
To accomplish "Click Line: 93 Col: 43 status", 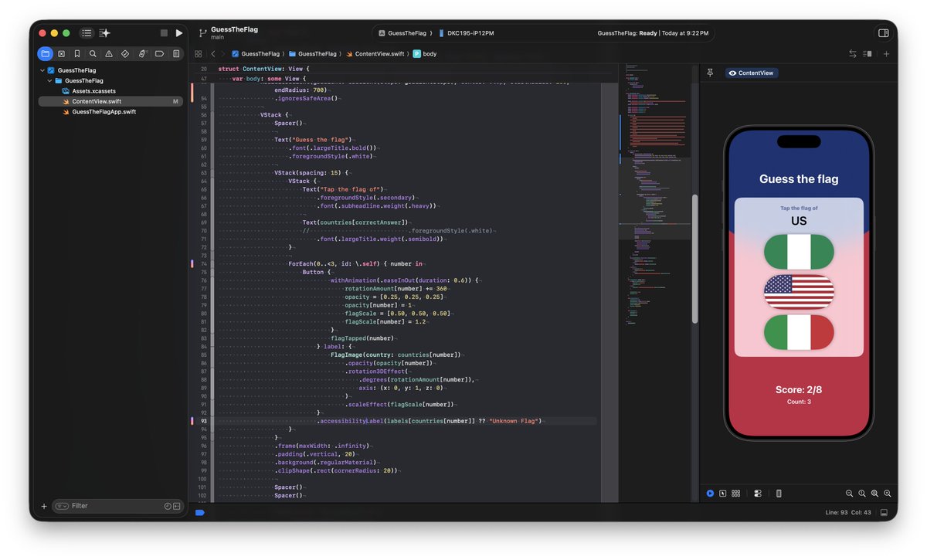I will coord(848,513).
